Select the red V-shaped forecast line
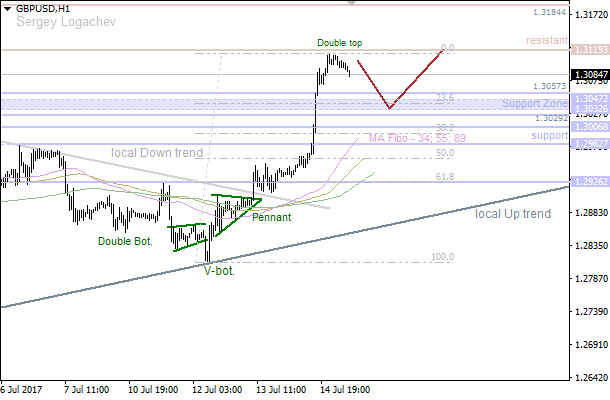610x400 pixels. (390, 107)
